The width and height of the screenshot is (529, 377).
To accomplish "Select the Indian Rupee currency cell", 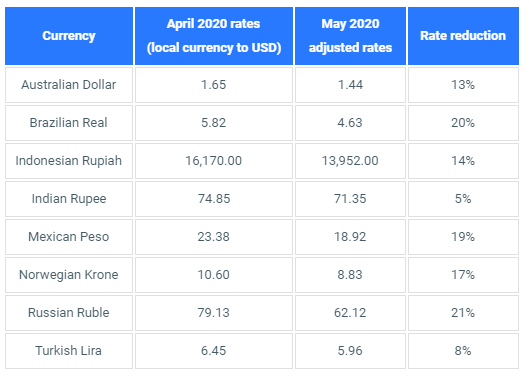I will pos(69,199).
